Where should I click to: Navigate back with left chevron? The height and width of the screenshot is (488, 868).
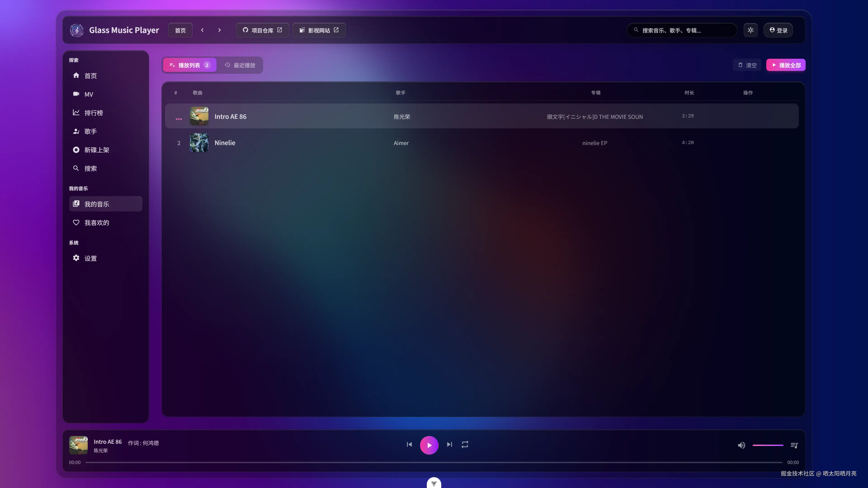coord(202,30)
